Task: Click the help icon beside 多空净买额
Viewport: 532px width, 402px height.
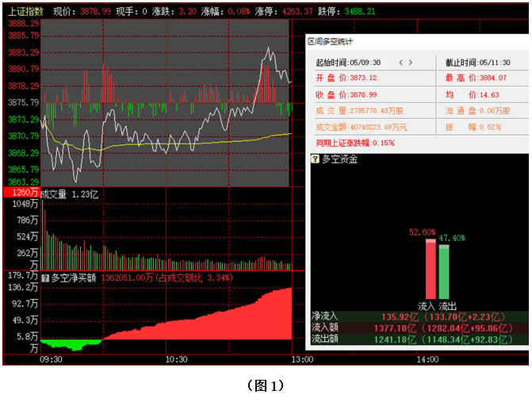Action: click(45, 278)
